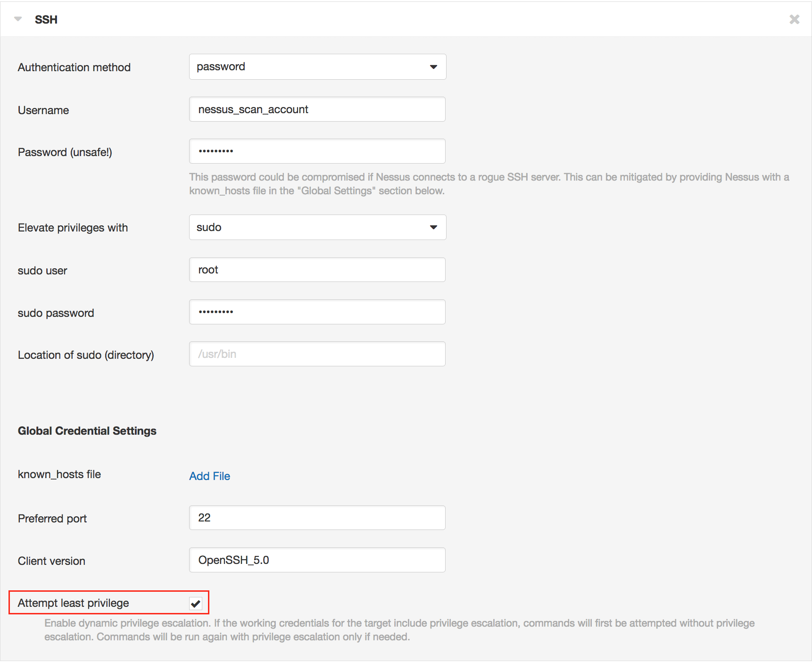Click the Authentication method label
The width and height of the screenshot is (812, 662).
click(74, 67)
